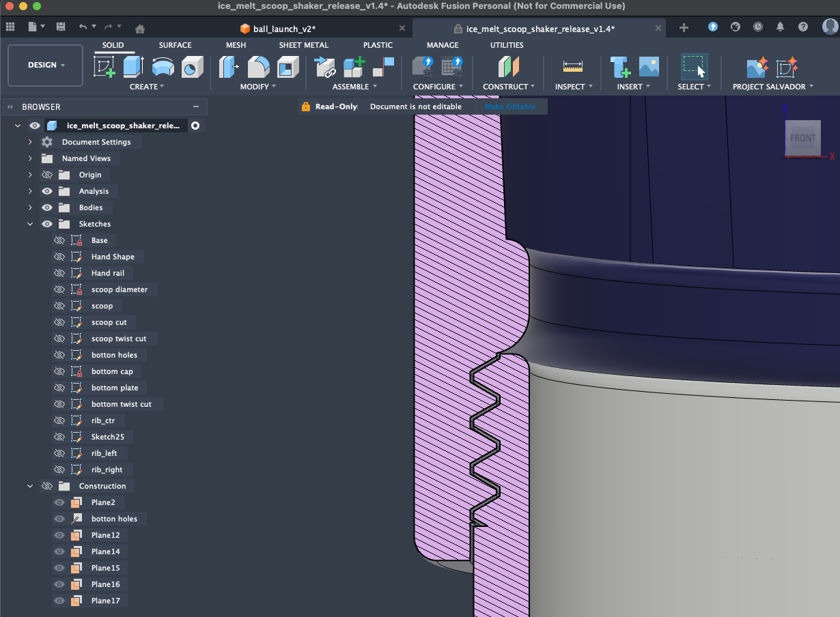Collapse the Sketches folder
Viewport: 840px width, 617px height.
click(x=30, y=223)
